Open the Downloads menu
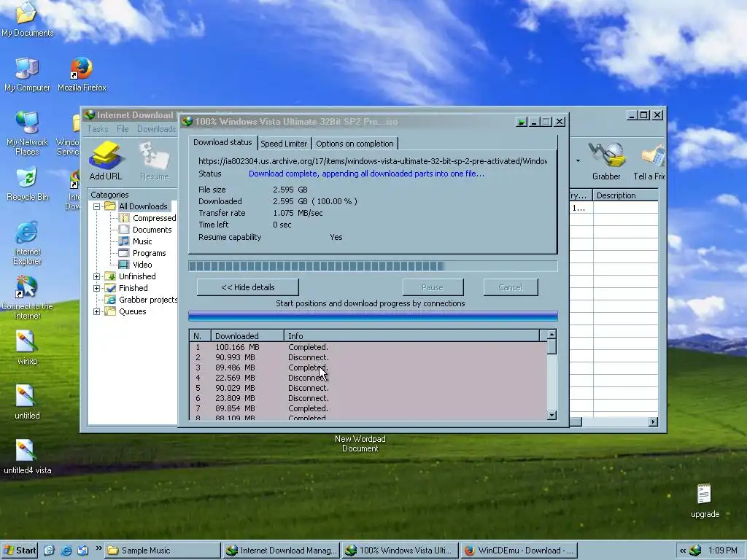The width and height of the screenshot is (747, 560). pos(157,129)
